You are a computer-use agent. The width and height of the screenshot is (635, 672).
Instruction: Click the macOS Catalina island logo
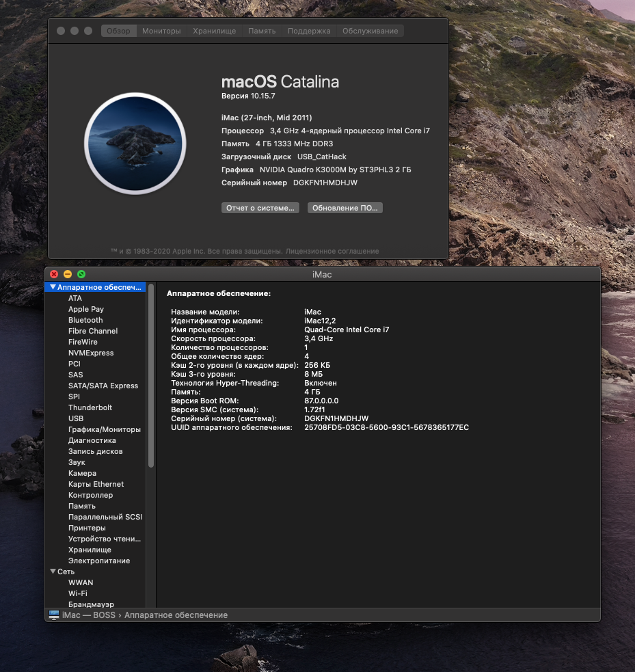click(135, 143)
